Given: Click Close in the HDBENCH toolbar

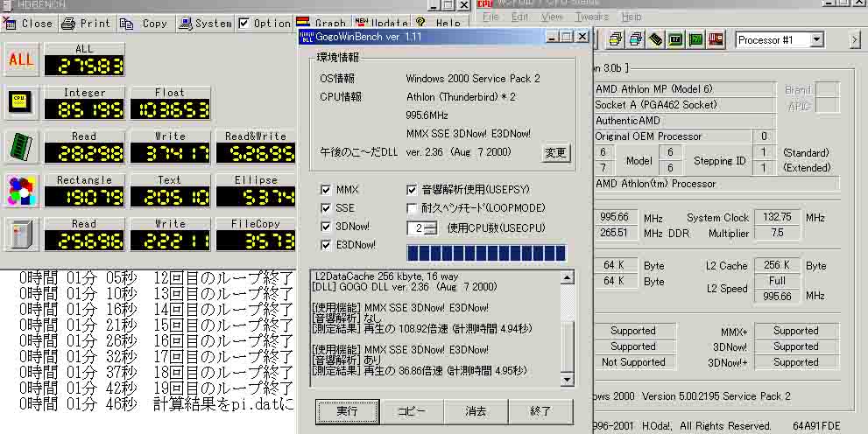Looking at the screenshot, I should (x=28, y=24).
